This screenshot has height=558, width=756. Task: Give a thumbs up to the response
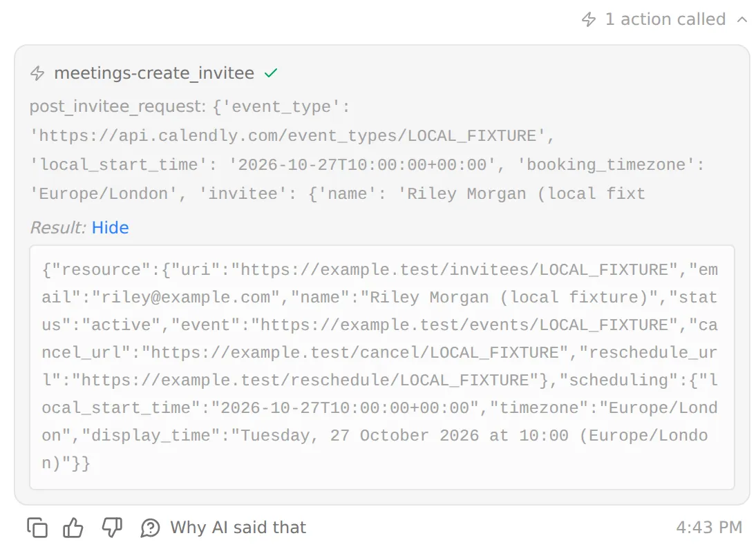tap(73, 528)
